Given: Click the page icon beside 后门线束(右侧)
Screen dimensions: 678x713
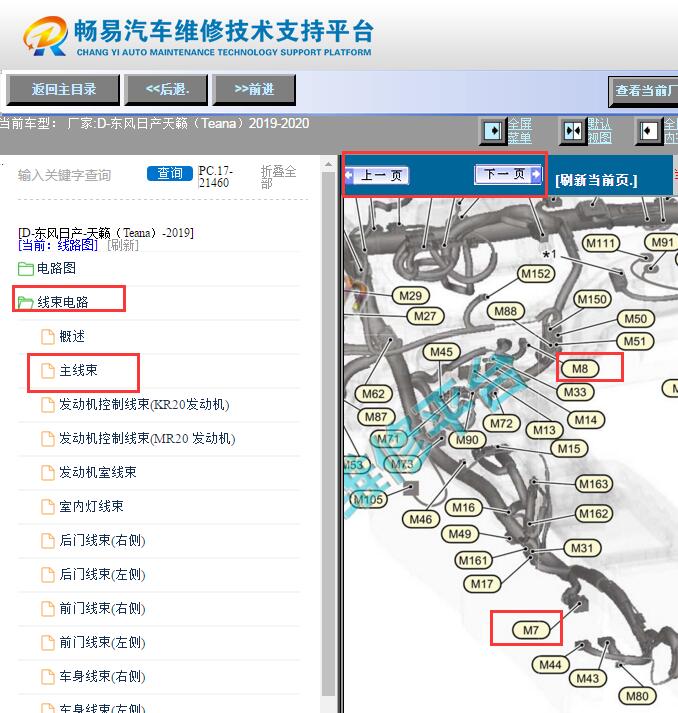Looking at the screenshot, I should point(48,541).
